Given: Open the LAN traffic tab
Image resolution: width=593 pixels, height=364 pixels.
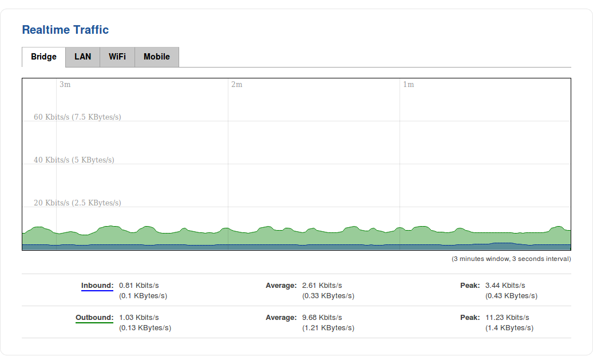Looking at the screenshot, I should [x=82, y=57].
